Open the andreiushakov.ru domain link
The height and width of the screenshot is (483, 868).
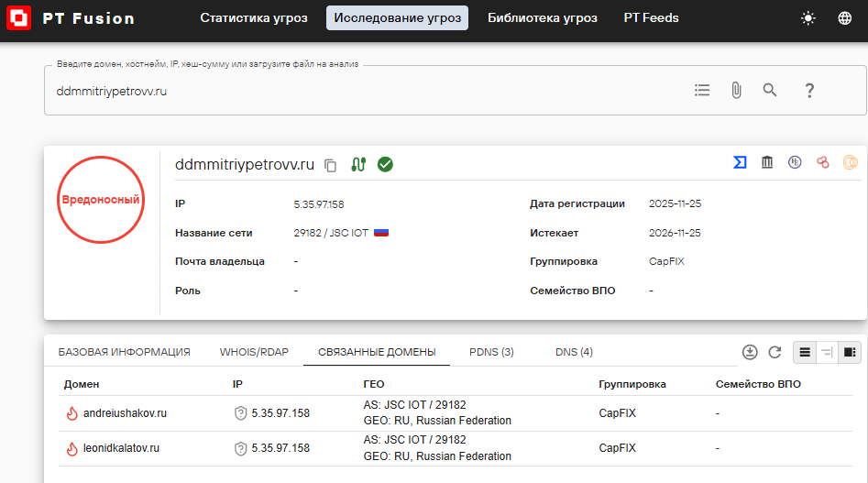pos(125,413)
